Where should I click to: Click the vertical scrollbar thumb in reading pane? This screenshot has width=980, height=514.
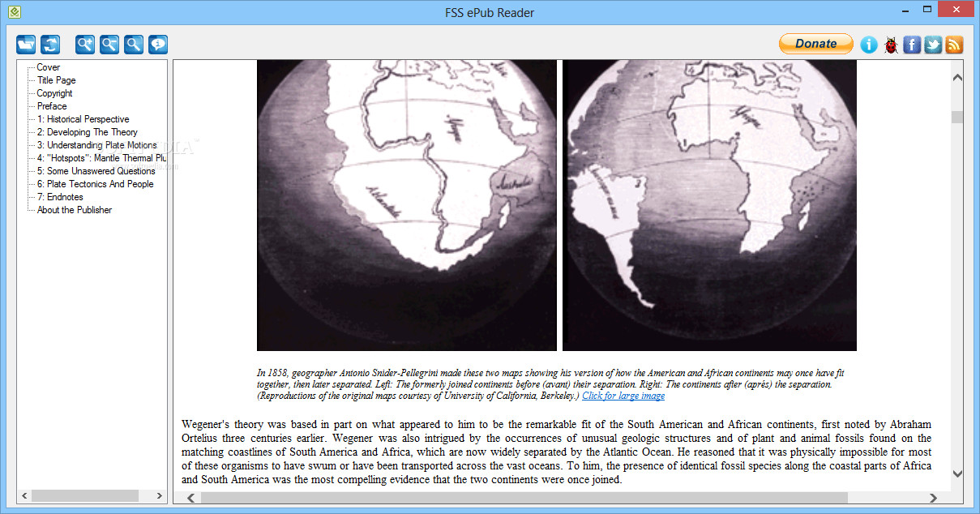click(x=957, y=117)
